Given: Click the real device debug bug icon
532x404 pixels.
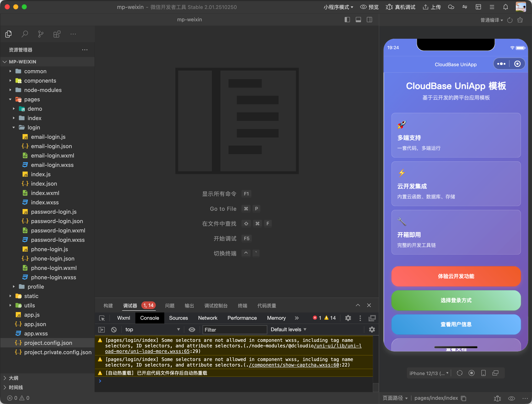Looking at the screenshot, I should point(389,7).
